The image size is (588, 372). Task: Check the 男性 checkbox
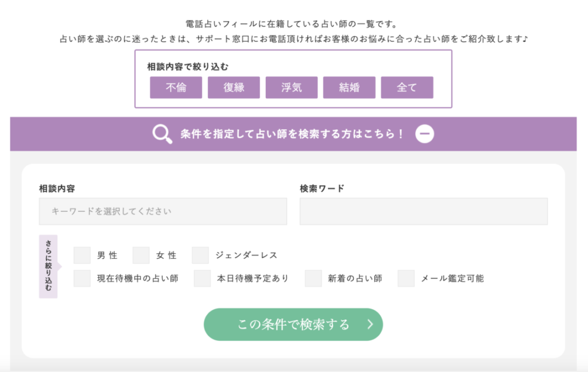click(82, 255)
